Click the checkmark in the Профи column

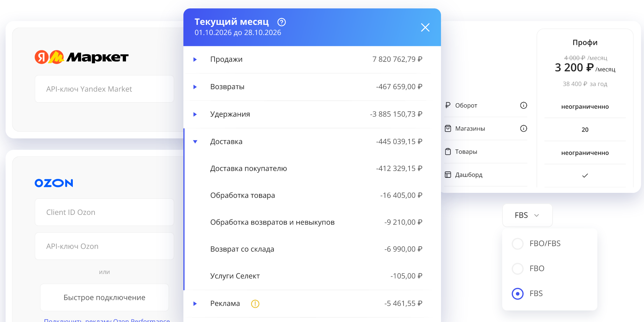point(585,176)
